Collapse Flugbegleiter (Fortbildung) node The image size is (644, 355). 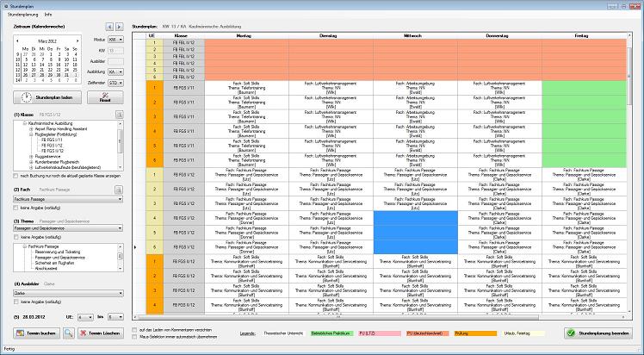click(x=30, y=134)
